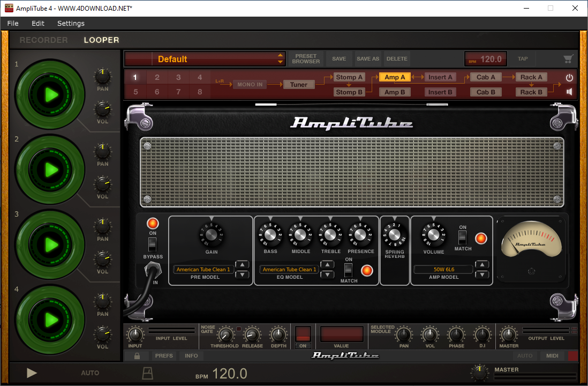Click bottom transport play button
This screenshot has width=588, height=386.
[32, 373]
